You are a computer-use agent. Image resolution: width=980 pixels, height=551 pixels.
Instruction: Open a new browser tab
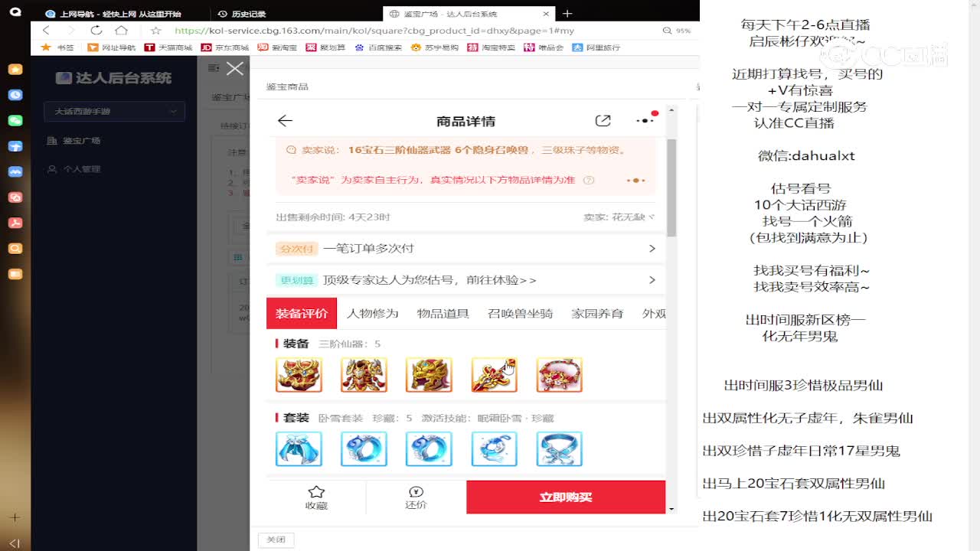[567, 14]
